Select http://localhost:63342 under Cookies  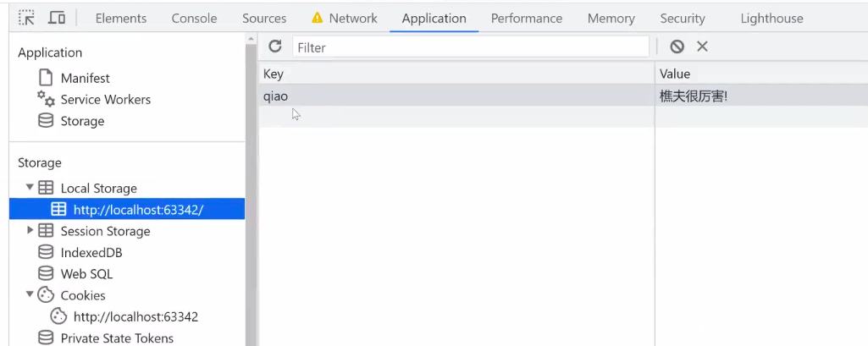tap(135, 317)
